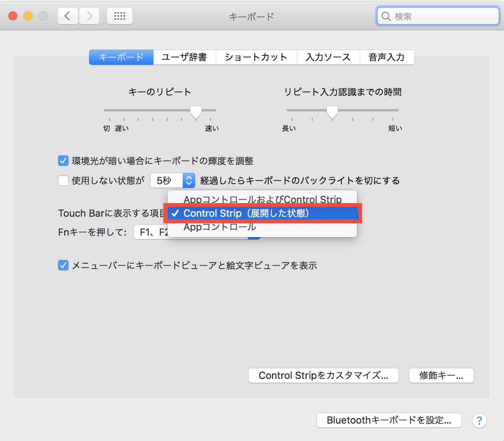Click the red close window button
The image size is (504, 441).
[x=13, y=16]
